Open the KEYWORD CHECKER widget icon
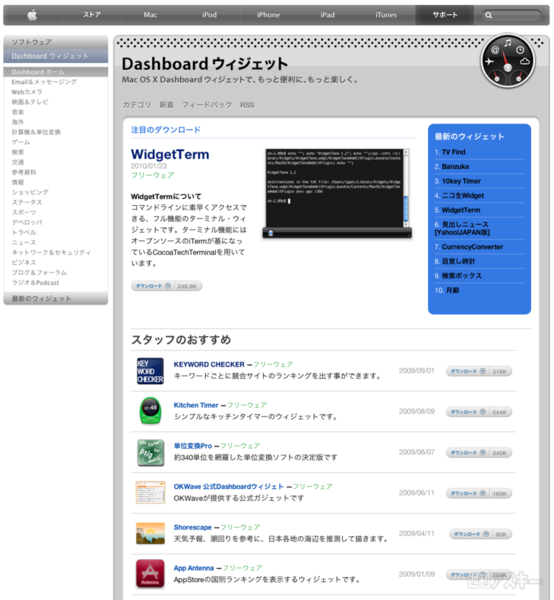This screenshot has height=600, width=554. tap(150, 371)
